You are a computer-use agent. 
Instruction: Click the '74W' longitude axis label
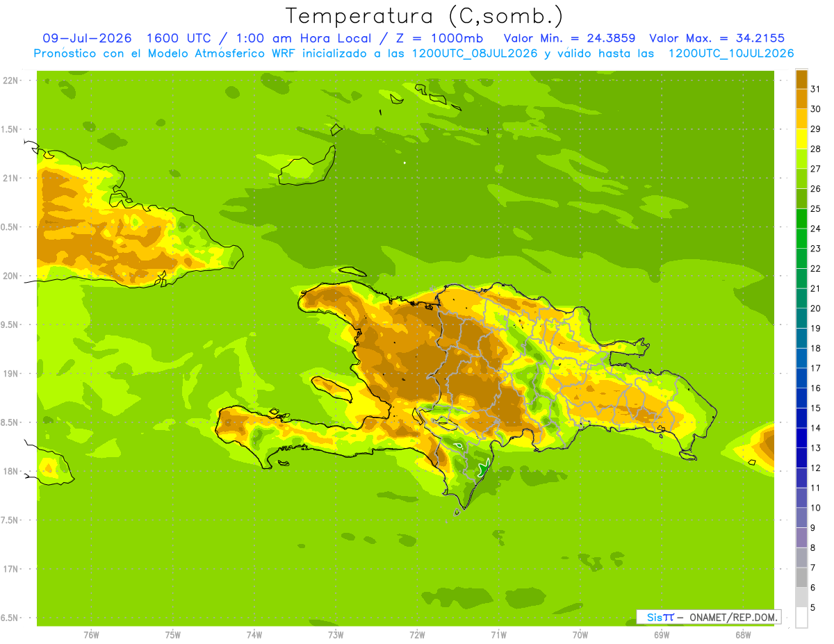254,635
